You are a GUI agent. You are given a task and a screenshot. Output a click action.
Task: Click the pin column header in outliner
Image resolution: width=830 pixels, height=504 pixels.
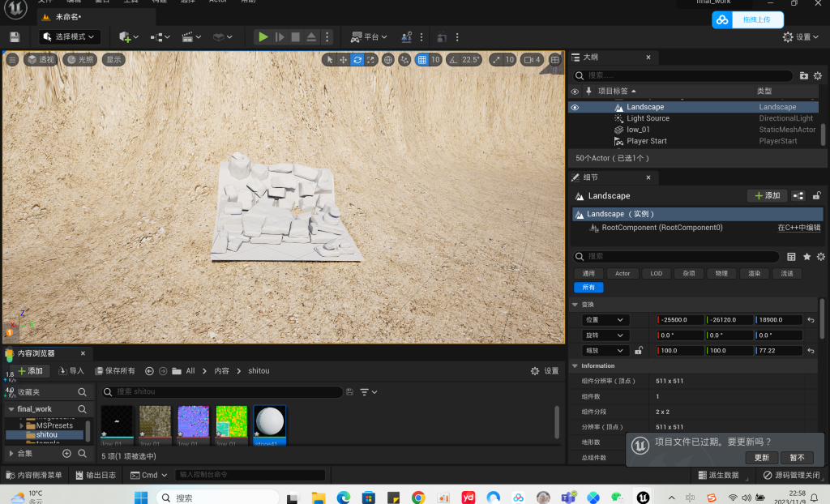588,91
